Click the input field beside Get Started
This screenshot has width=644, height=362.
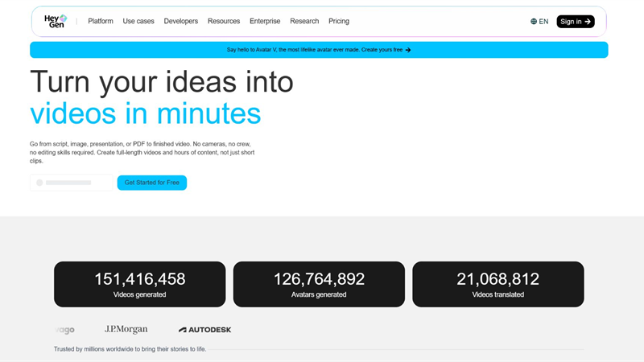click(71, 183)
